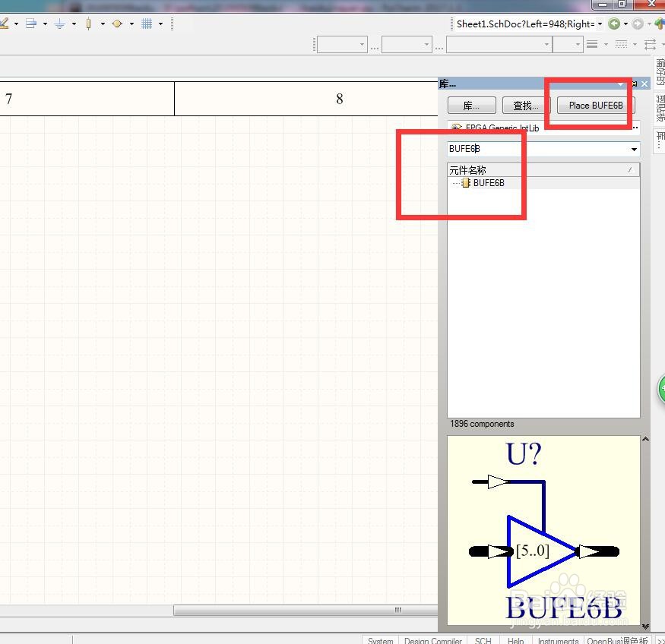The width and height of the screenshot is (665, 644).
Task: Open the back arrow history dropdown
Action: (625, 24)
